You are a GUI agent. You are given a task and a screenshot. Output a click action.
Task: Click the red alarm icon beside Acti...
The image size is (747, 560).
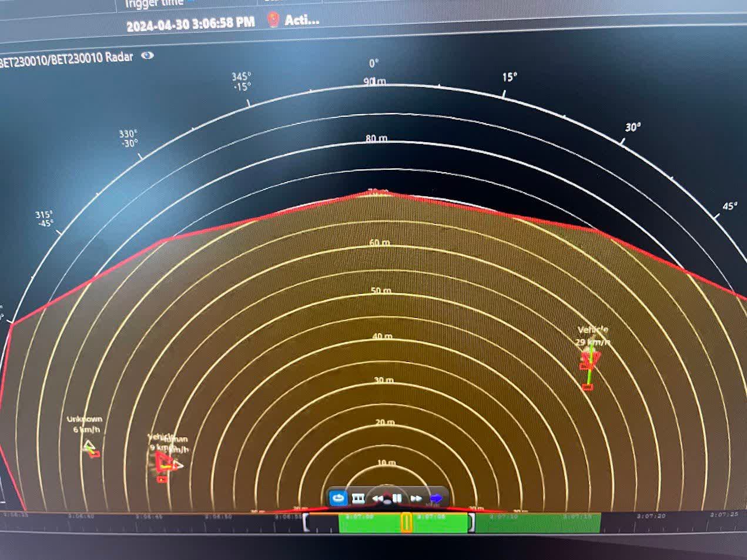click(x=273, y=21)
